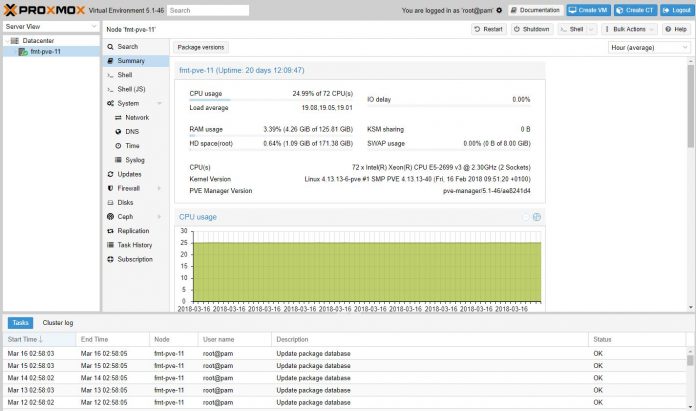Open System section in node menu
The image size is (696, 411).
pyautogui.click(x=128, y=103)
